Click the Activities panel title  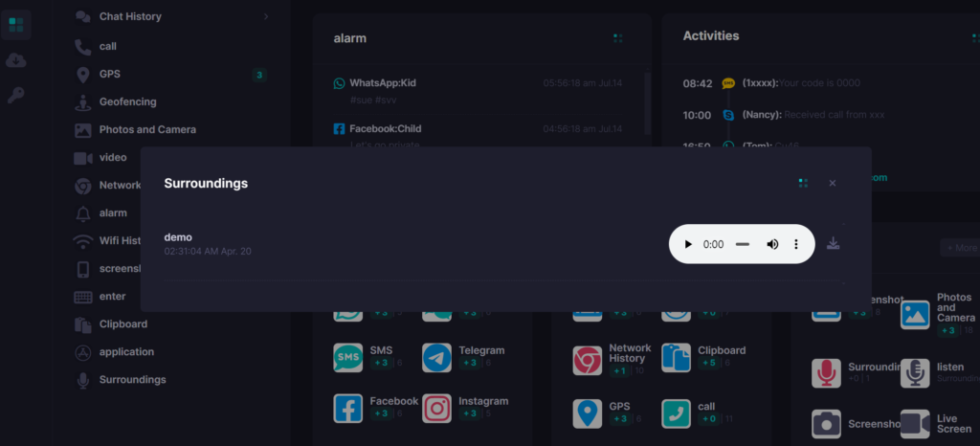click(x=711, y=35)
